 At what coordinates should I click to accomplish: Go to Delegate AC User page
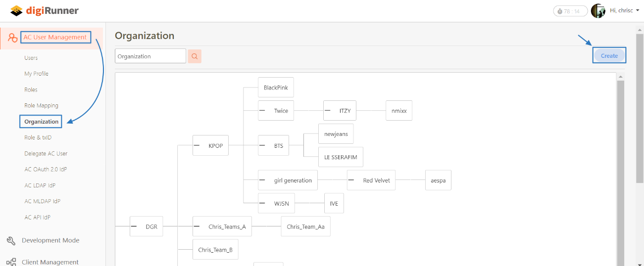46,153
